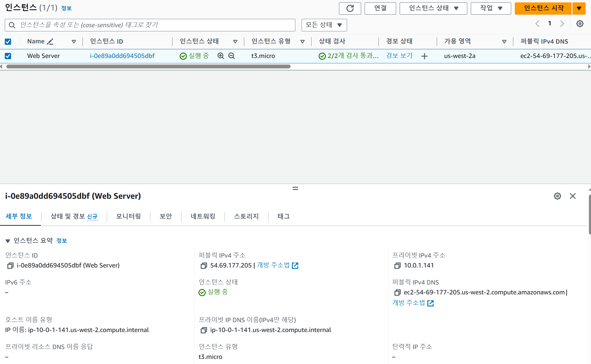Open instance ID link i-0e89a0dd694505dbf

pos(122,56)
